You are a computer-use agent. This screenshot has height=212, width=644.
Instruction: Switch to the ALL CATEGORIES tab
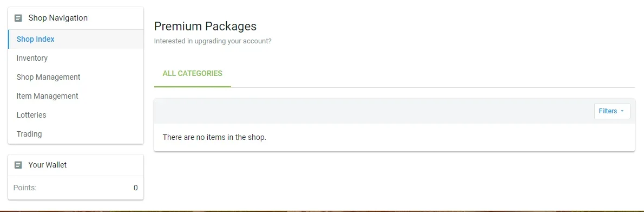point(192,74)
